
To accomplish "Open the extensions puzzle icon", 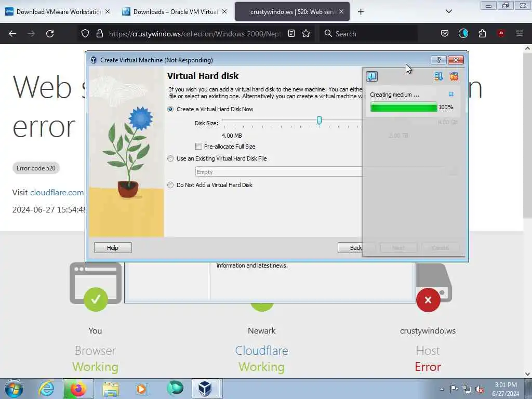I will tap(482, 33).
